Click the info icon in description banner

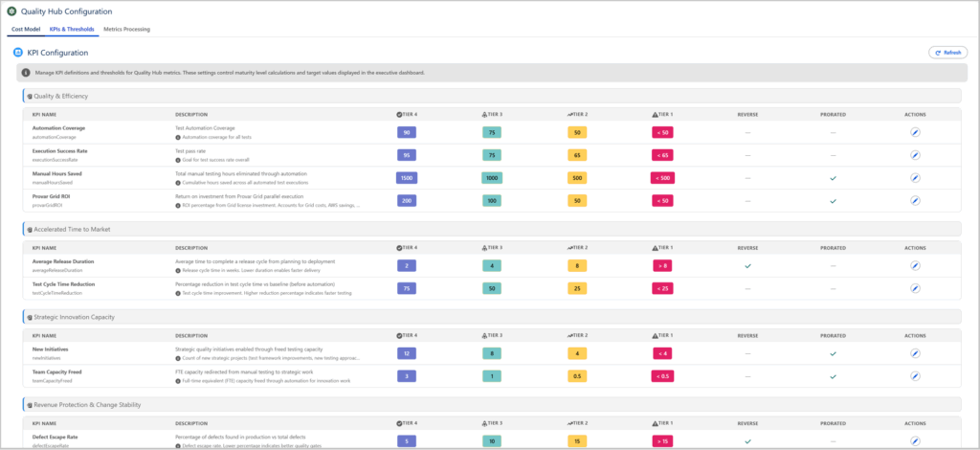coord(26,73)
